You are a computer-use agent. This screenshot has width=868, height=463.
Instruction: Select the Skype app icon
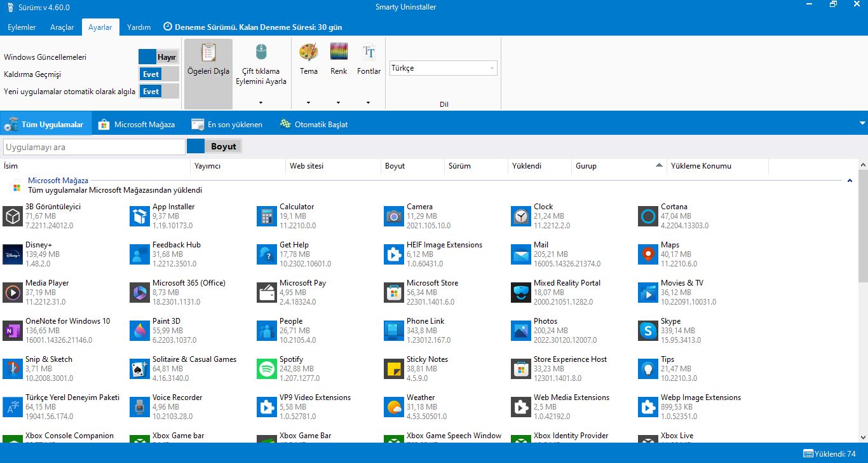coord(648,331)
